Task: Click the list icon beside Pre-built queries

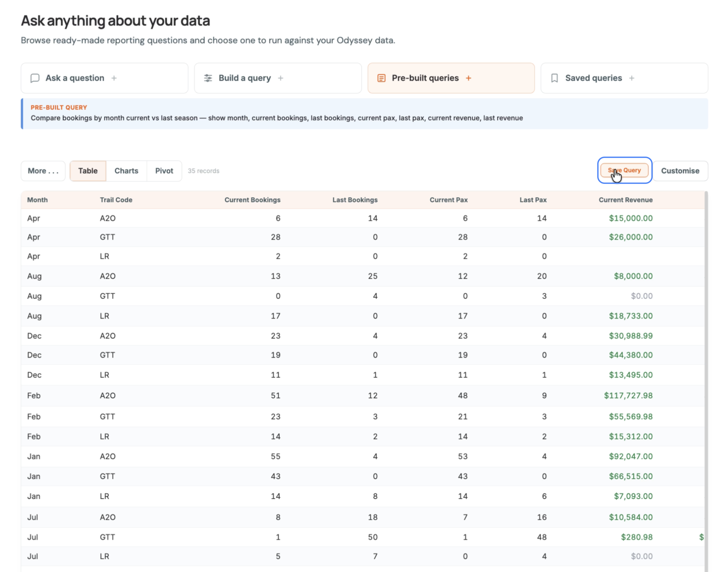Action: [381, 78]
